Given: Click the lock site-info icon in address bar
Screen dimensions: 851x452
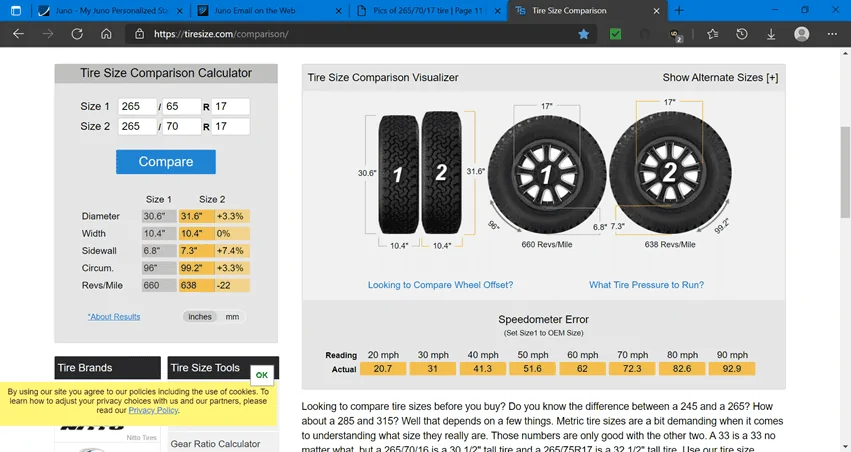Looking at the screenshot, I should (x=139, y=34).
